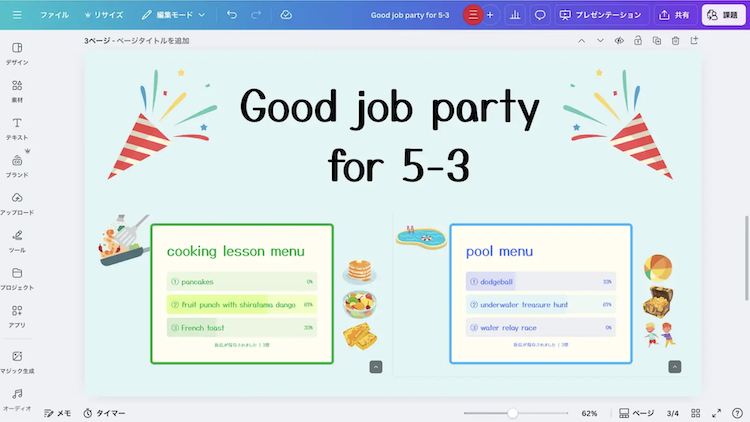Open the アップロード (Uploads) panel
Viewport: 750px width, 422px height.
coord(17,203)
